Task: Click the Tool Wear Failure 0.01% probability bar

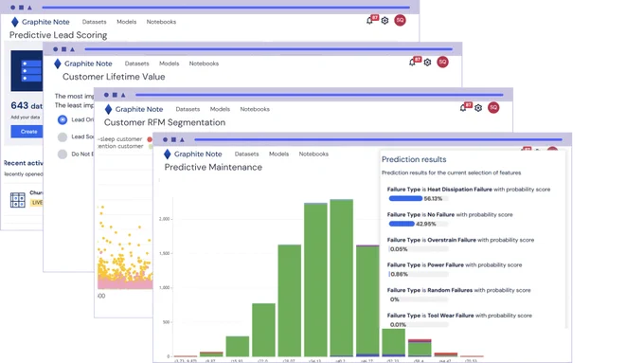Action: pos(418,325)
